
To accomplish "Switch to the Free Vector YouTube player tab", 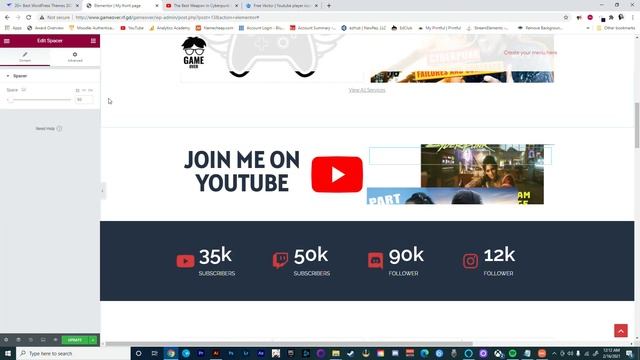I will point(282,6).
